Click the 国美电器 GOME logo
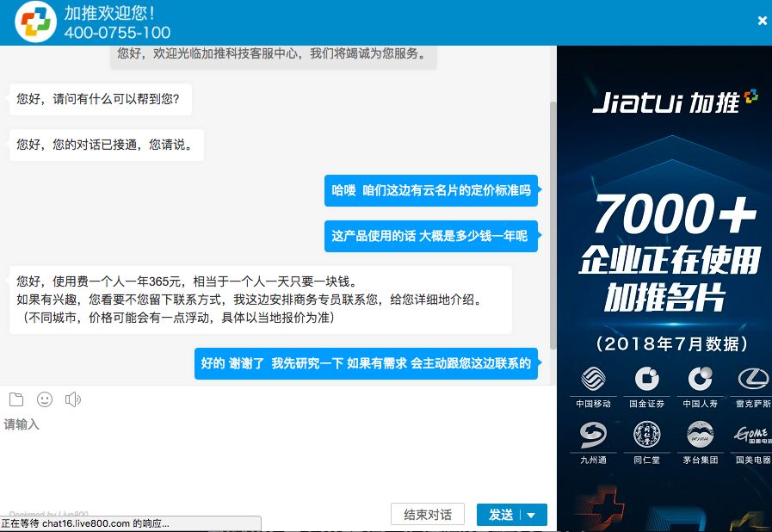The image size is (772, 532). coord(752,436)
